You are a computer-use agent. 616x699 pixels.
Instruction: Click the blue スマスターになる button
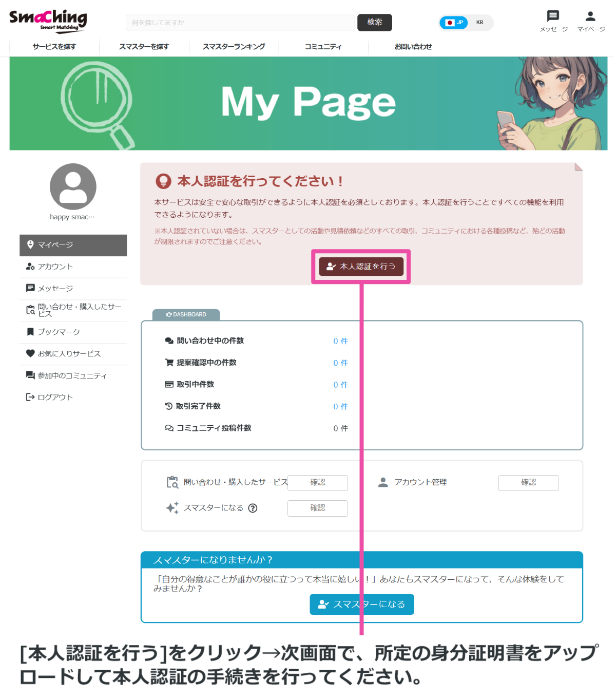click(x=361, y=604)
